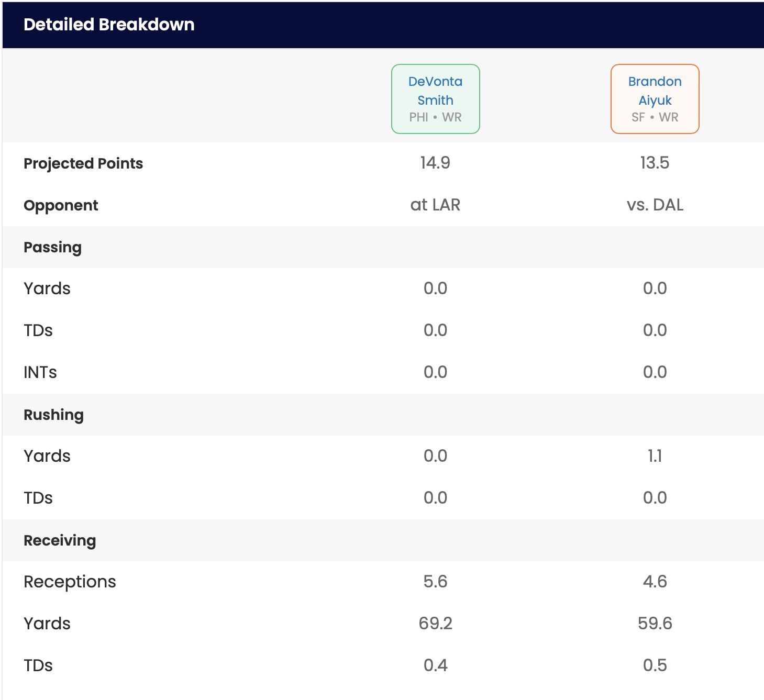Click Aiyuk's 4.6 receptions value
Image resolution: width=764 pixels, height=700 pixels.
point(655,582)
